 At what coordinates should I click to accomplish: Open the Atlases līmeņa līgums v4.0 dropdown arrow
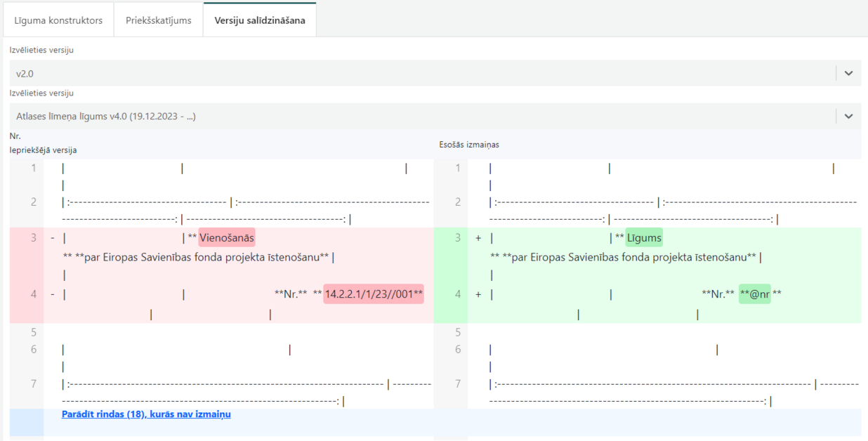[848, 117]
